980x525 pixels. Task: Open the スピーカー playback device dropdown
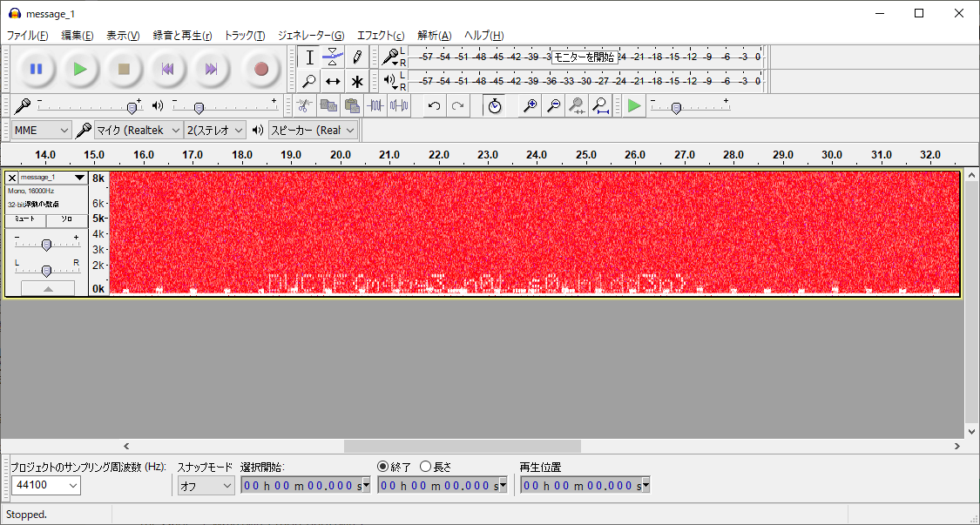313,130
